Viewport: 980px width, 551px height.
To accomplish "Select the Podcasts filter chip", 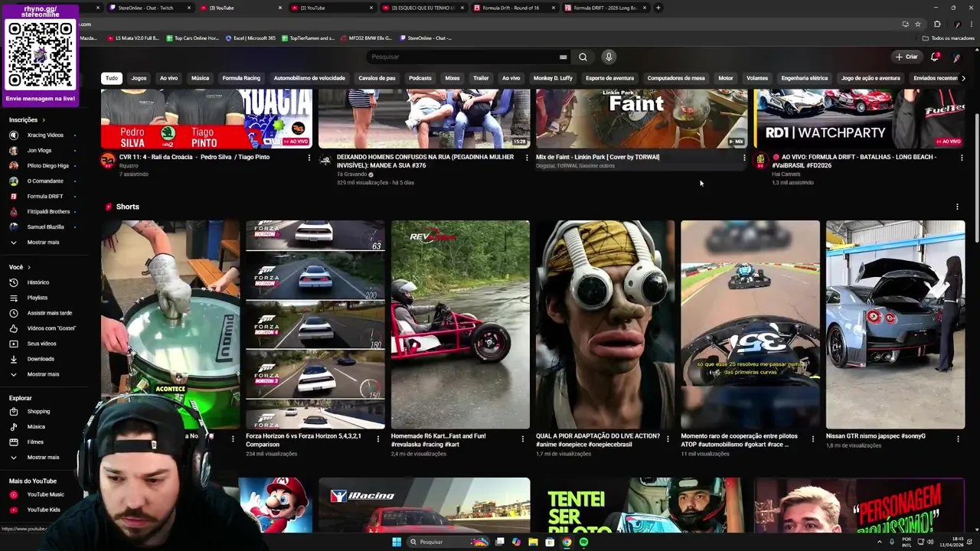I will click(420, 78).
